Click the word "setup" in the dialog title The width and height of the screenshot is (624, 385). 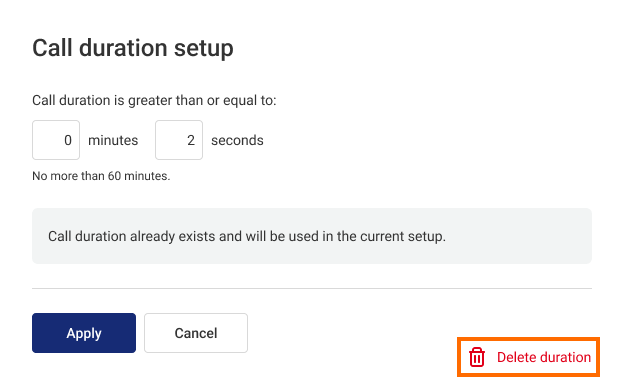coord(204,49)
